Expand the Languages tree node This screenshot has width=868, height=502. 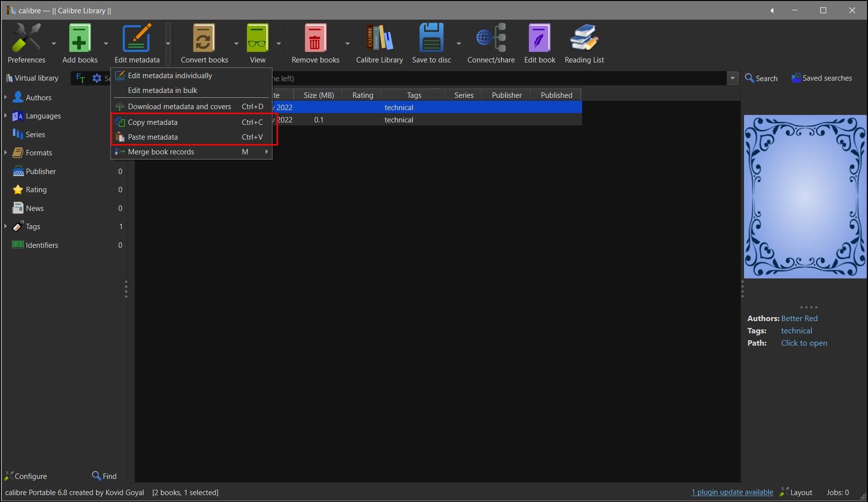pos(5,116)
